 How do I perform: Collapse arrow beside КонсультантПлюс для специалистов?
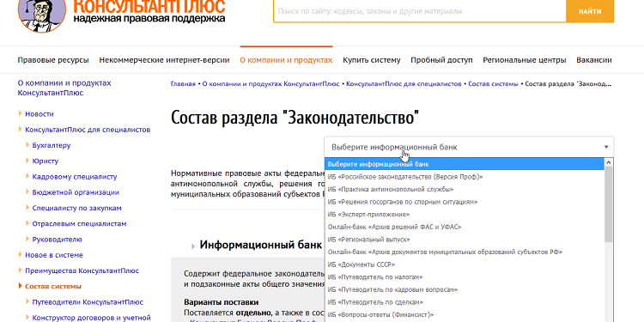coord(20,130)
